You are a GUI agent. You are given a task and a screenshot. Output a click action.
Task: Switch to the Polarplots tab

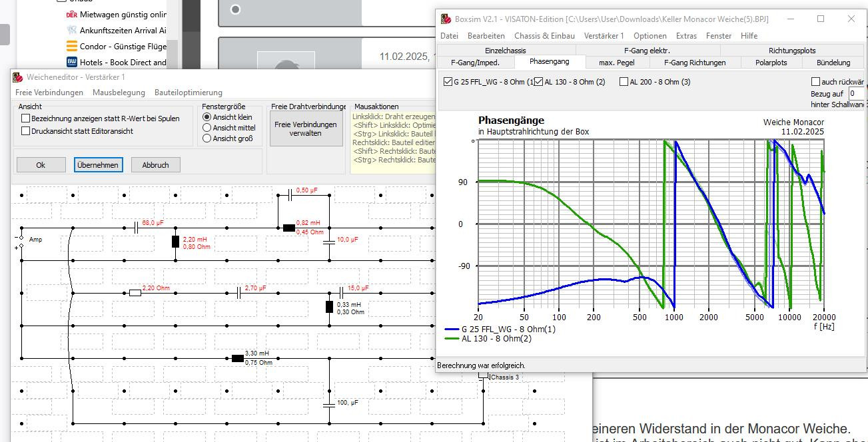[x=771, y=63]
